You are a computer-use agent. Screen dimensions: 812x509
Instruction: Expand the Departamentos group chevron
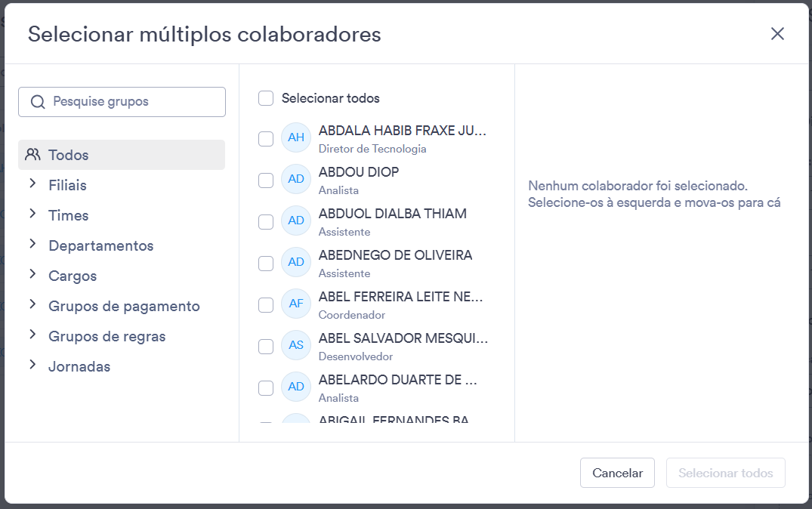pyautogui.click(x=32, y=244)
